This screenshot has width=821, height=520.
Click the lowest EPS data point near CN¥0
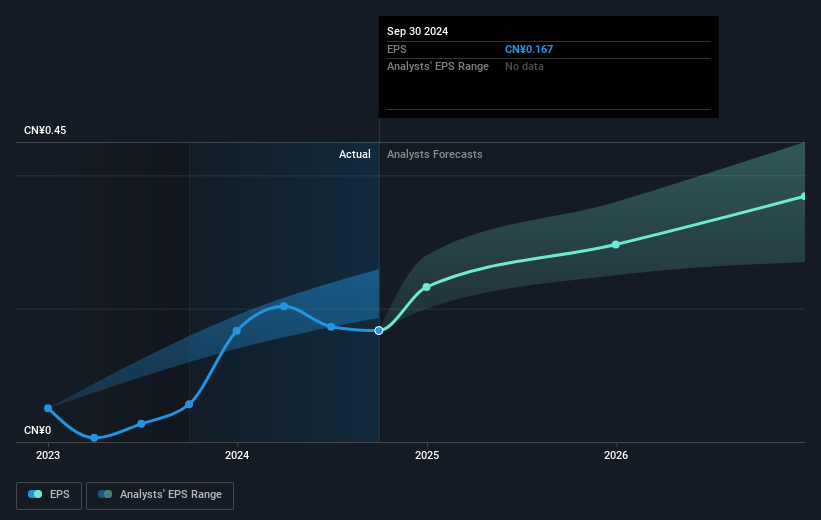[94, 438]
